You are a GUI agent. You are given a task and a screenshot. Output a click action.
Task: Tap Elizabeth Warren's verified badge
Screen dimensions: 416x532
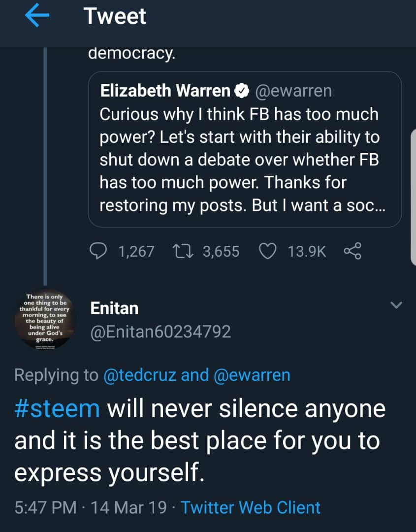coord(242,91)
